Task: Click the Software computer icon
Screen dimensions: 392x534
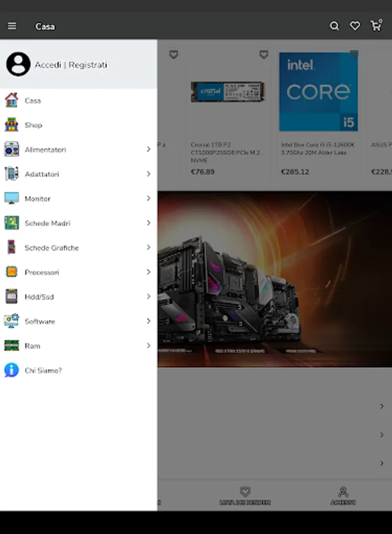Action: point(11,321)
